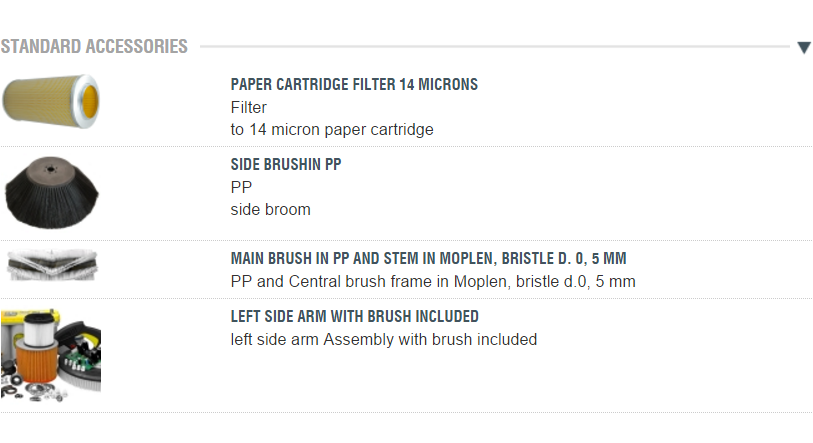Click the green circuit board in kit photo
Screen dimensions: 813x443
click(82, 360)
